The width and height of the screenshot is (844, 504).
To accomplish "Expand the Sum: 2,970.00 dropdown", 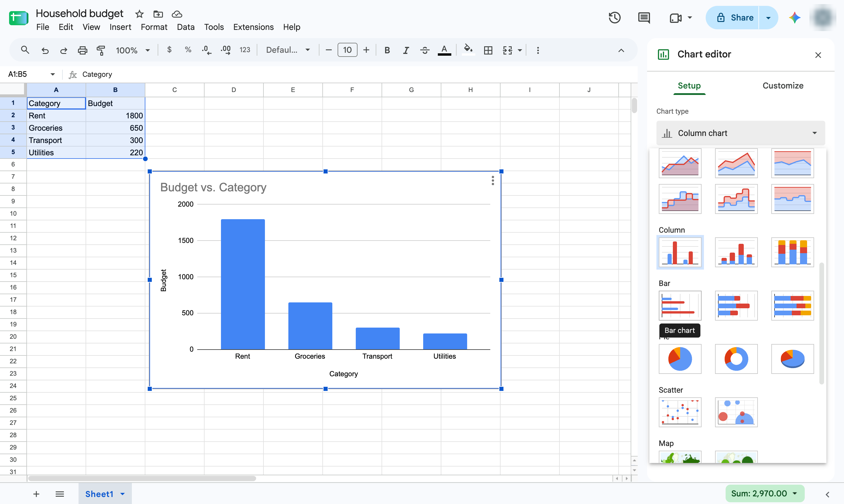I will pyautogui.click(x=765, y=493).
